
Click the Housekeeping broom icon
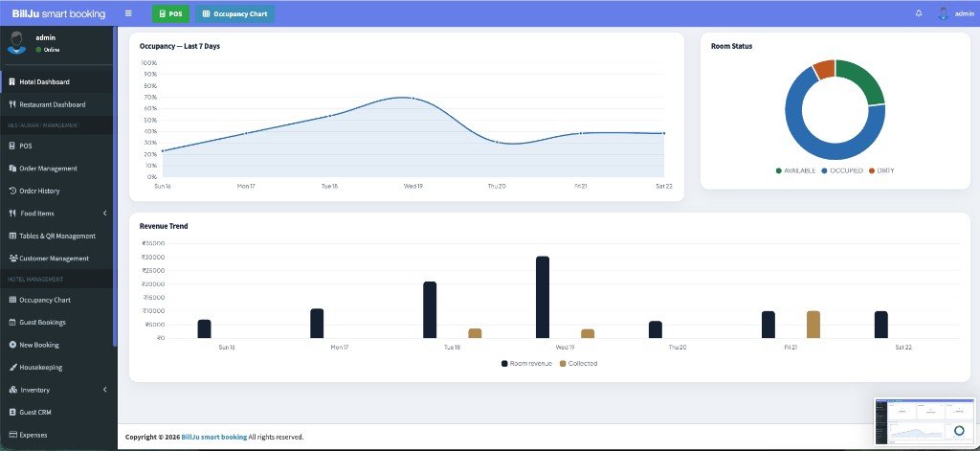point(12,367)
